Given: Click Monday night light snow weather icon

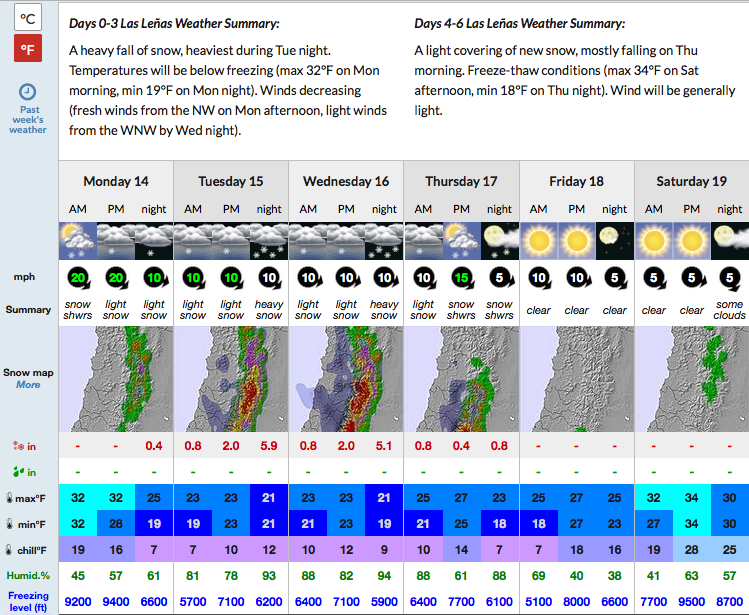Looking at the screenshot, I should 154,241.
